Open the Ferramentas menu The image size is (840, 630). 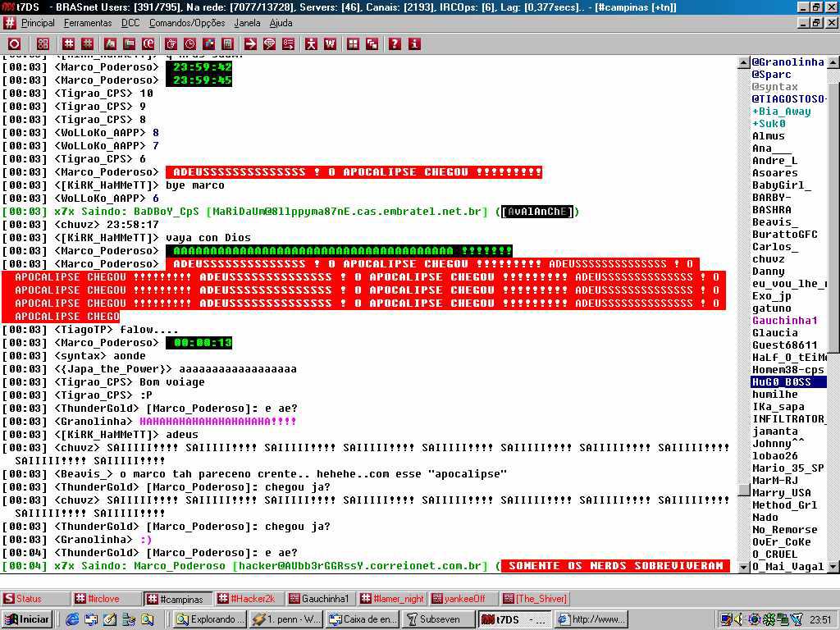pyautogui.click(x=88, y=23)
